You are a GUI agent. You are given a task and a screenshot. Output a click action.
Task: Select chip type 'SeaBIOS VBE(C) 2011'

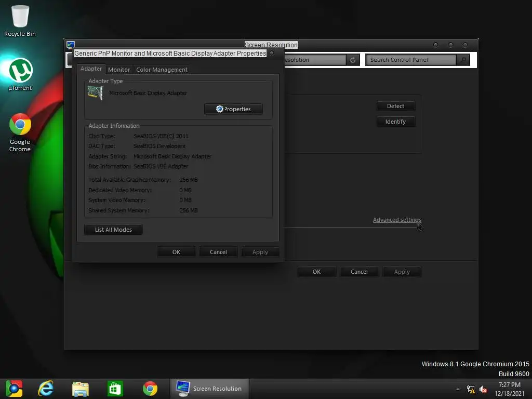161,136
